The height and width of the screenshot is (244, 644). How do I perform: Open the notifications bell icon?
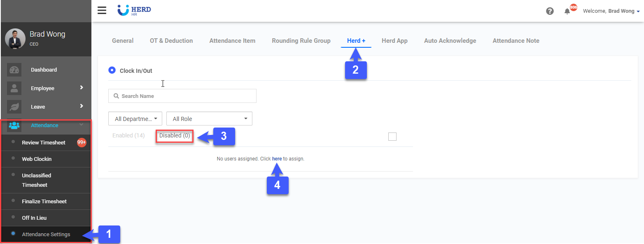pyautogui.click(x=567, y=11)
